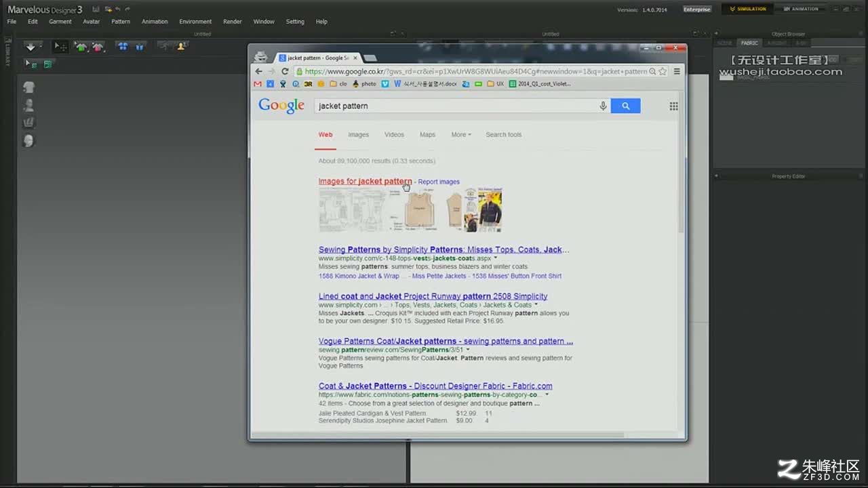Open the clo bookmarks folder

(338, 84)
